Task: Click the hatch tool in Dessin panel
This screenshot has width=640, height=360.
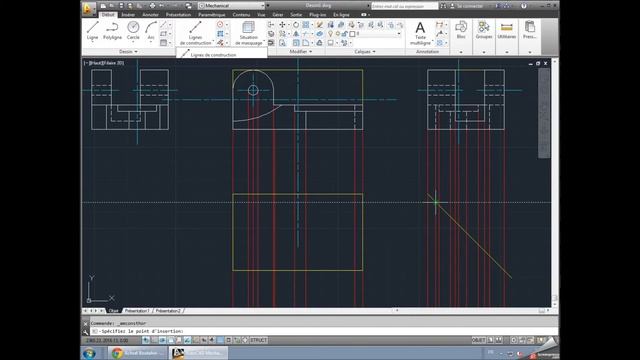Action: pyautogui.click(x=164, y=42)
